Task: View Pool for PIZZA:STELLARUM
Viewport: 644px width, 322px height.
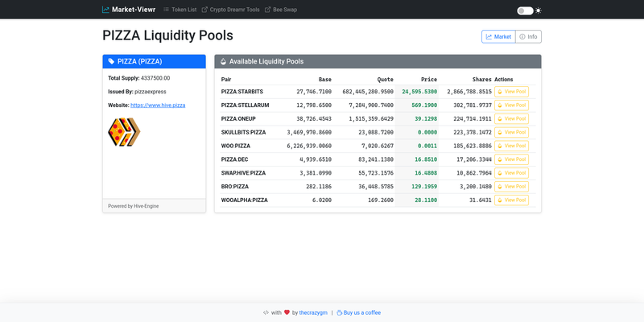Action: [511, 105]
